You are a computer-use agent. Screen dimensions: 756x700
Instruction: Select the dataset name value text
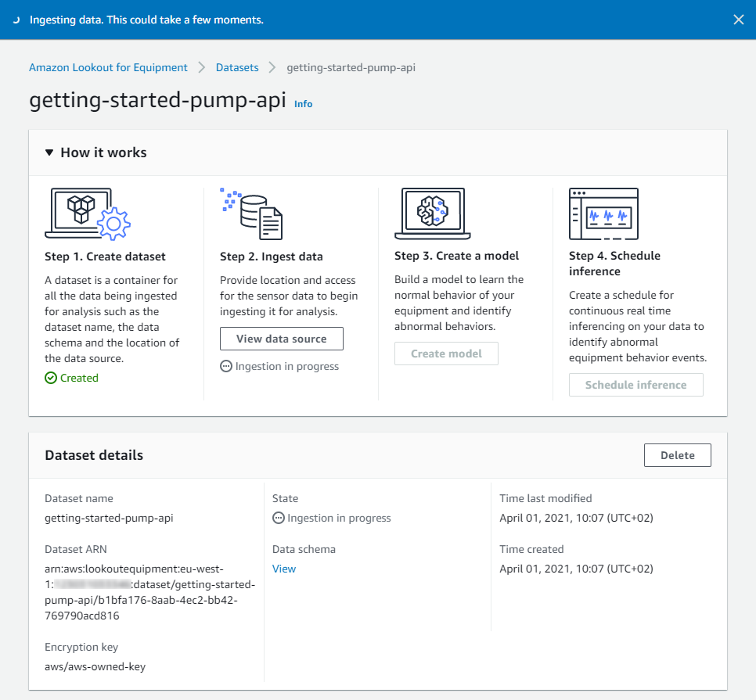tap(109, 519)
